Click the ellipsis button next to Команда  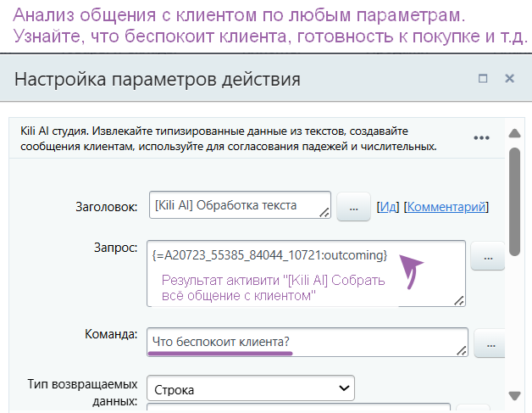point(488,343)
